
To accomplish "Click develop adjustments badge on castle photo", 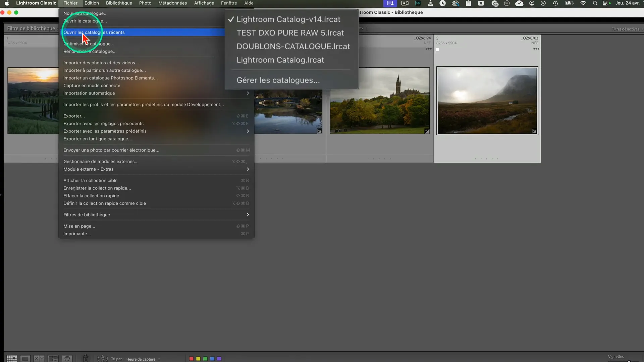I will click(427, 131).
